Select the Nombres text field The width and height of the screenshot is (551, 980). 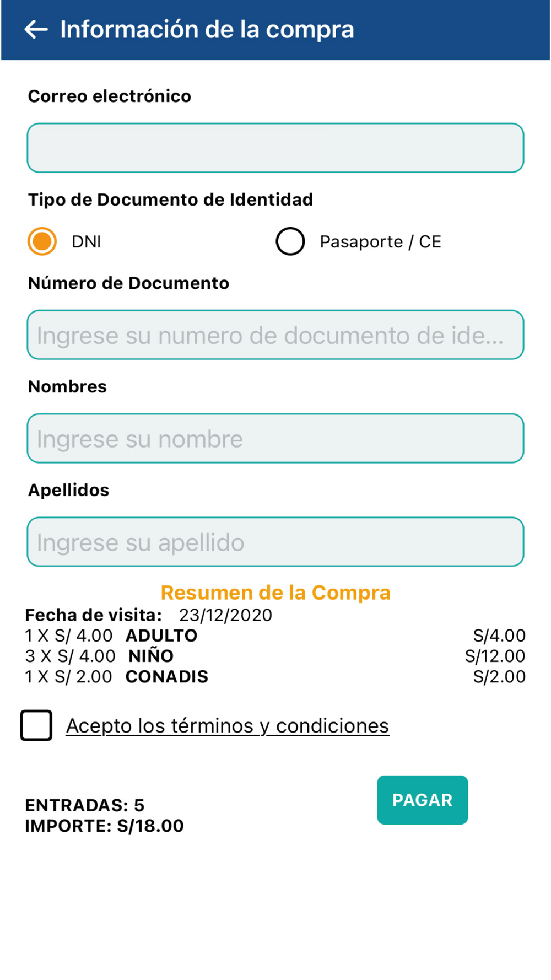click(275, 439)
